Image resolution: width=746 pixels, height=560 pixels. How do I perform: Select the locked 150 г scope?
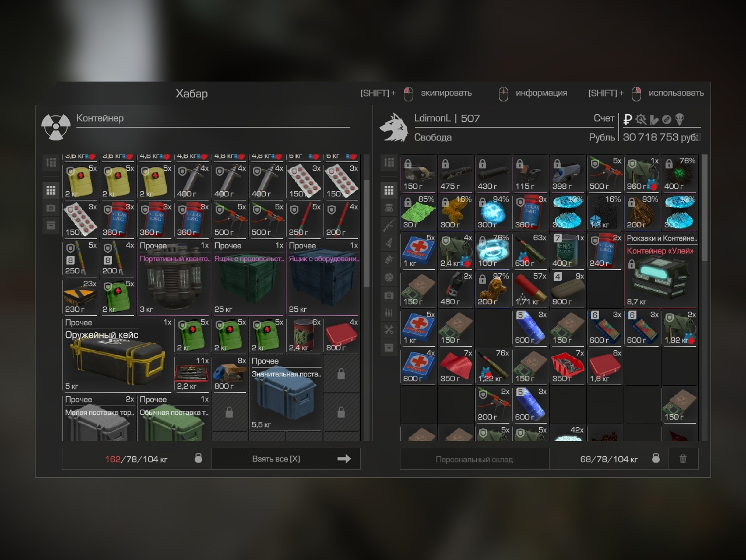click(x=418, y=174)
